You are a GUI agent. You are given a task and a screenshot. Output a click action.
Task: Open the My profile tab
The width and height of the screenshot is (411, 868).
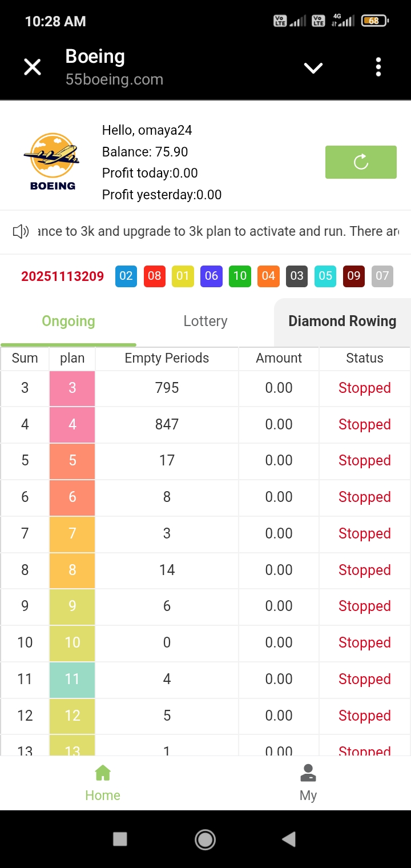tap(308, 783)
